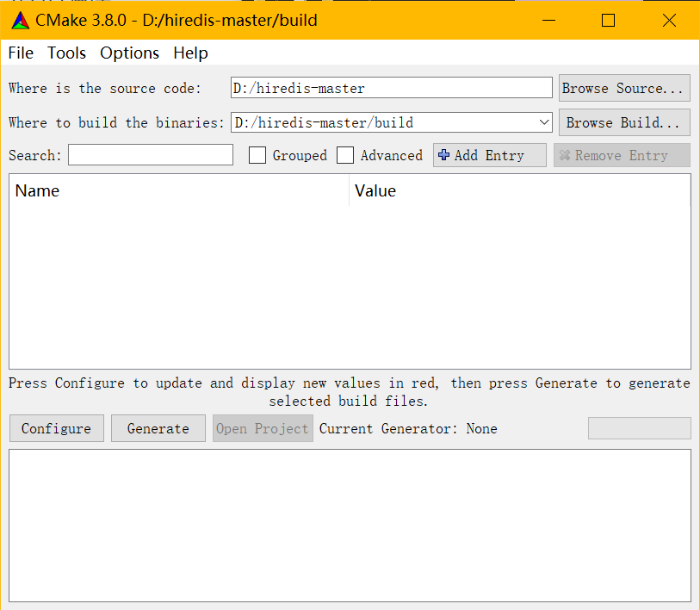This screenshot has height=610, width=700.
Task: Focus the source code path field
Action: pyautogui.click(x=391, y=88)
